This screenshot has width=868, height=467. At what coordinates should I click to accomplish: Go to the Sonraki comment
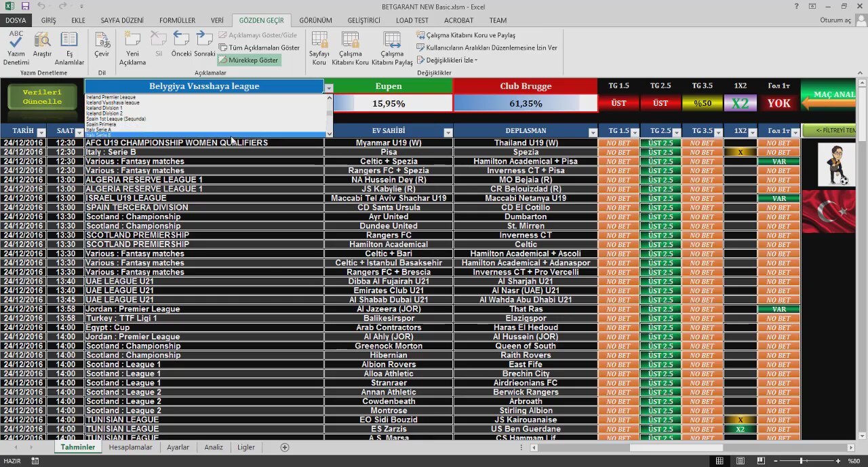click(x=204, y=44)
